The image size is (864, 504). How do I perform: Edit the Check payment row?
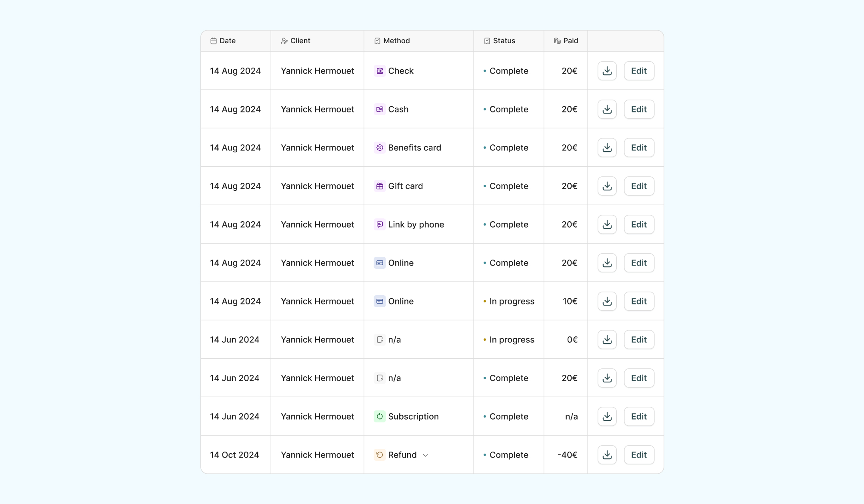coord(639,71)
